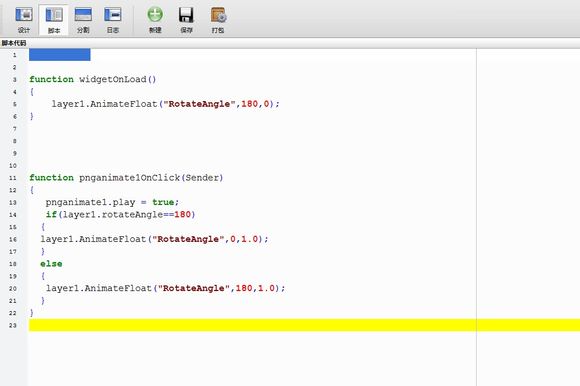
Task: Click 'if(layer1.rotateAngle==180)' condition line
Action: click(x=120, y=214)
